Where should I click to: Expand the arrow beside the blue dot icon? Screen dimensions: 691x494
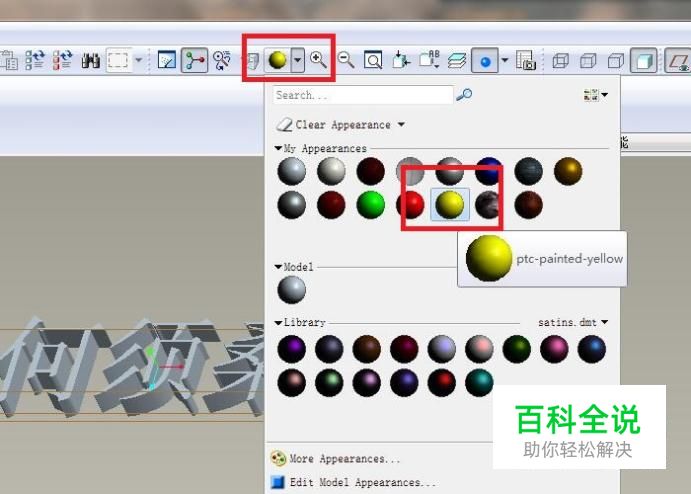[505, 60]
